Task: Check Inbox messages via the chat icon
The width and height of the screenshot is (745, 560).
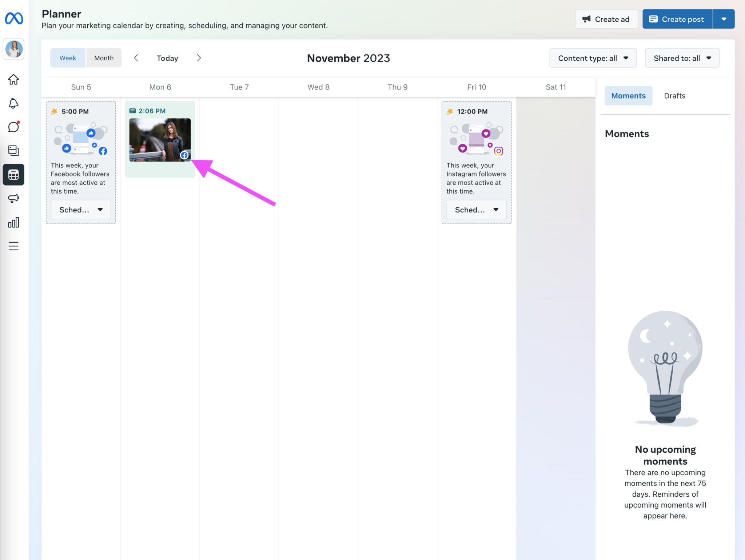Action: click(x=13, y=127)
